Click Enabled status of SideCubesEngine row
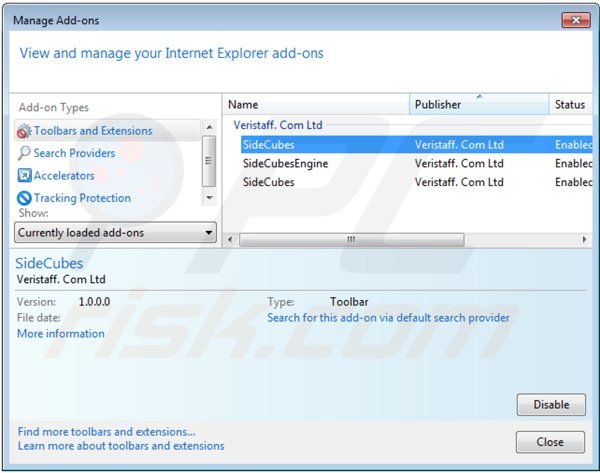The image size is (600, 473). tap(574, 163)
